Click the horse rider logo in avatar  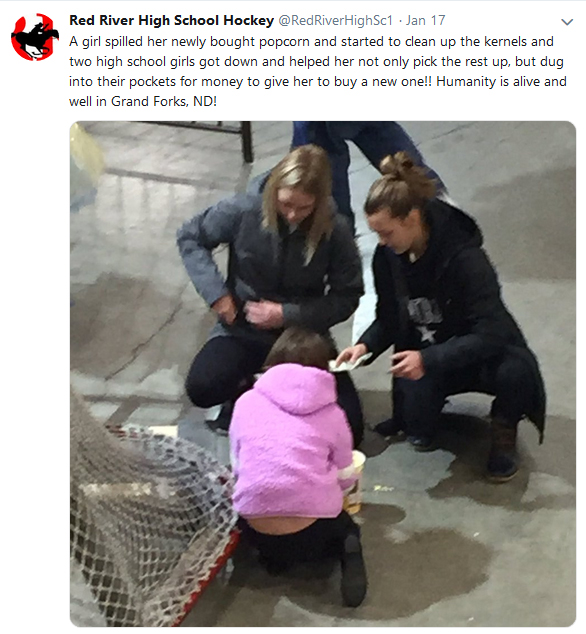35,38
